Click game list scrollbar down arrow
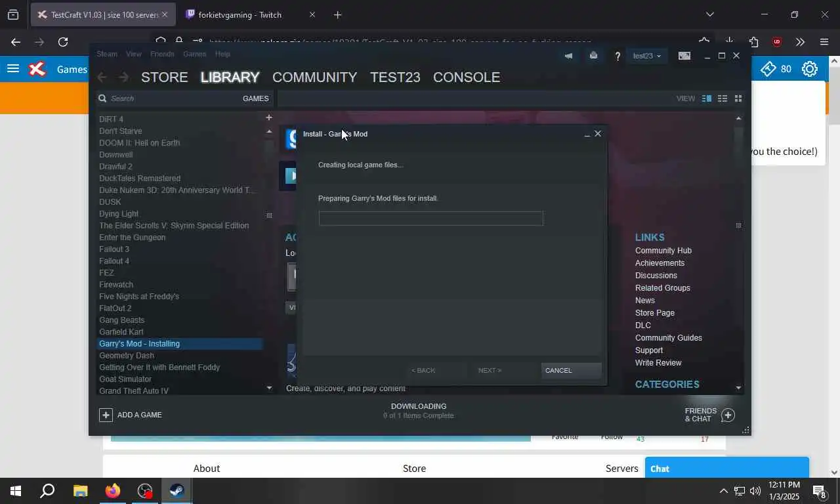840x504 pixels. 268,388
